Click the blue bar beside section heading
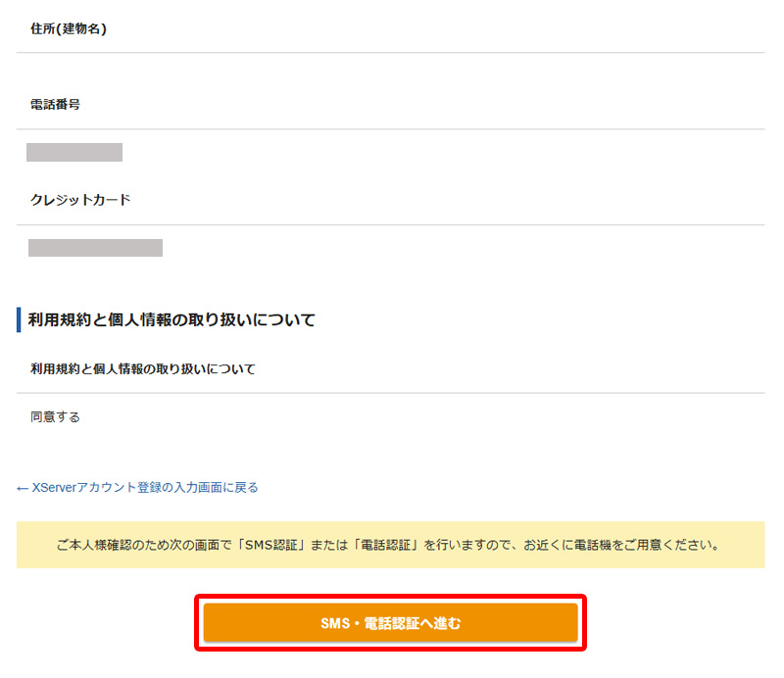 click(18, 320)
